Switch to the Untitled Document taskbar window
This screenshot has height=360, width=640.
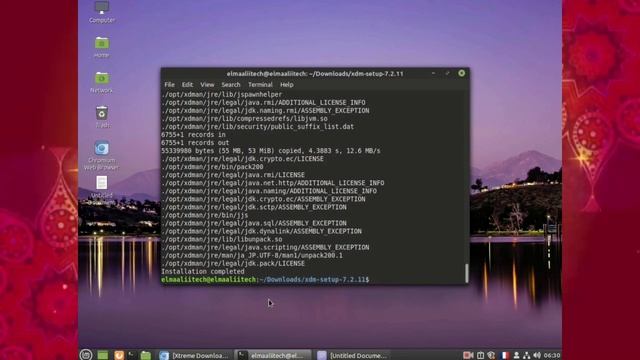352,356
